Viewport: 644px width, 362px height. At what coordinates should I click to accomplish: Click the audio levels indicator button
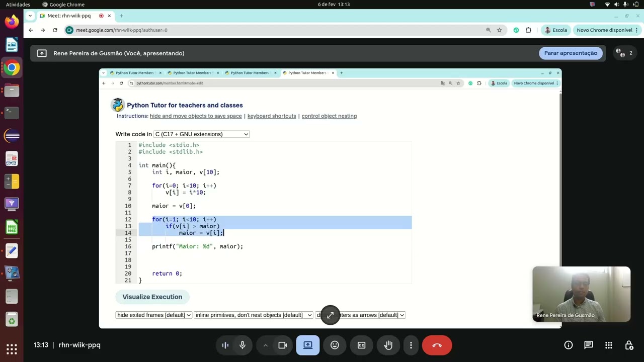pyautogui.click(x=225, y=345)
